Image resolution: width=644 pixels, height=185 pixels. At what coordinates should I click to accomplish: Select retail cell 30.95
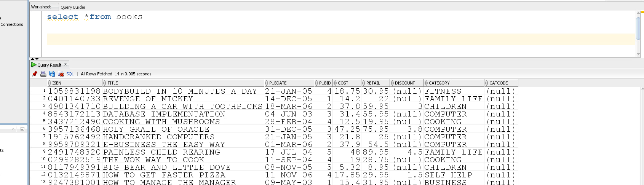click(376, 91)
